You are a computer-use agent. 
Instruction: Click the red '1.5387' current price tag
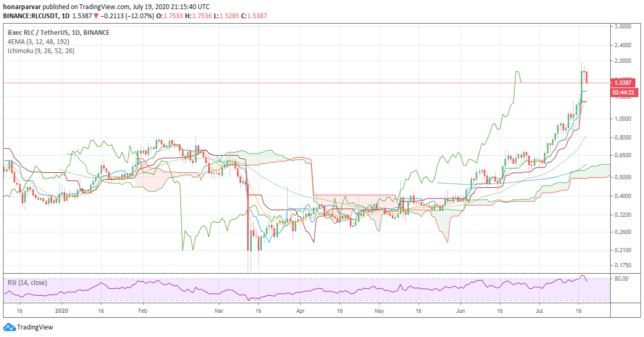tap(623, 83)
